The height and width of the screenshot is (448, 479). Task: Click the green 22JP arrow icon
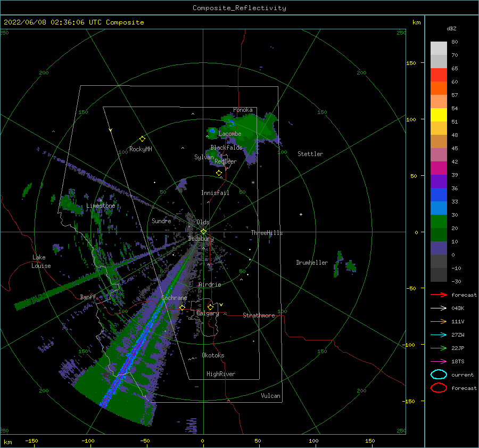[x=439, y=348]
